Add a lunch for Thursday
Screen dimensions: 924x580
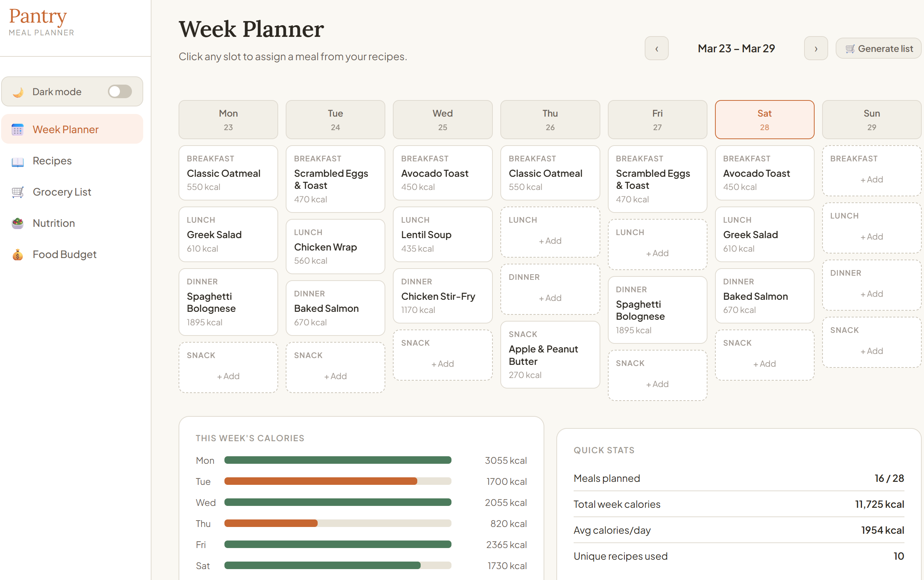[x=550, y=232]
